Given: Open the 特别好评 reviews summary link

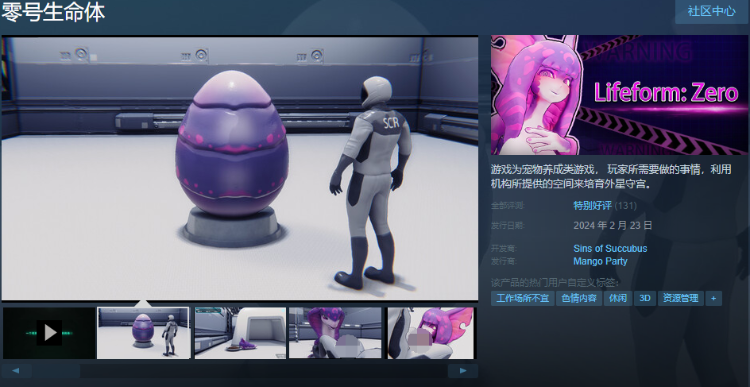Looking at the screenshot, I should click(x=593, y=206).
